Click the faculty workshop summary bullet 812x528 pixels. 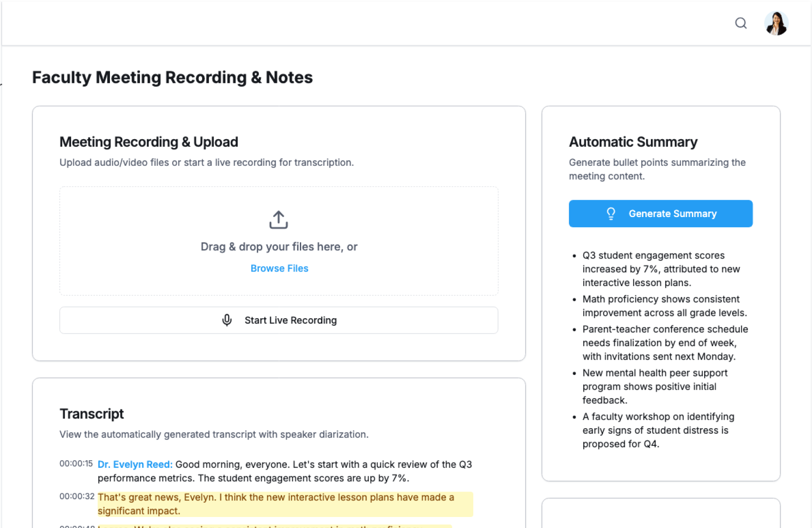pyautogui.click(x=658, y=430)
